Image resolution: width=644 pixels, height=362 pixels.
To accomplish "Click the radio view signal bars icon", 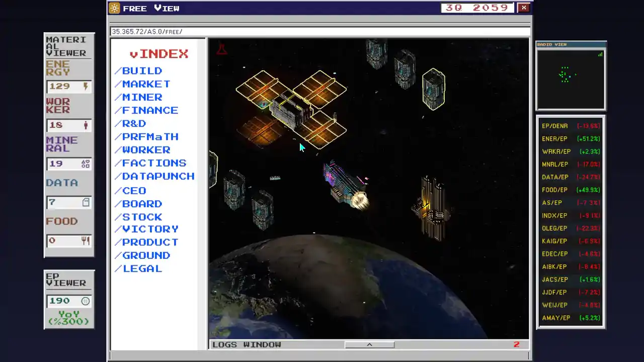I will [600, 54].
